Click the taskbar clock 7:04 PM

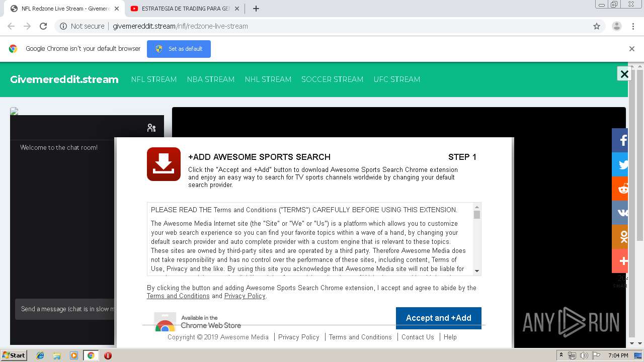point(618,355)
